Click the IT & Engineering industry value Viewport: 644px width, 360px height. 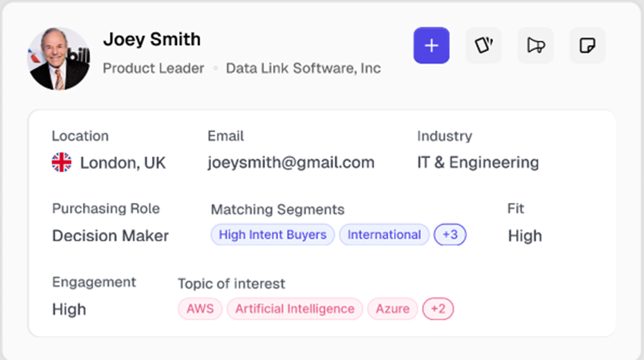pos(477,163)
